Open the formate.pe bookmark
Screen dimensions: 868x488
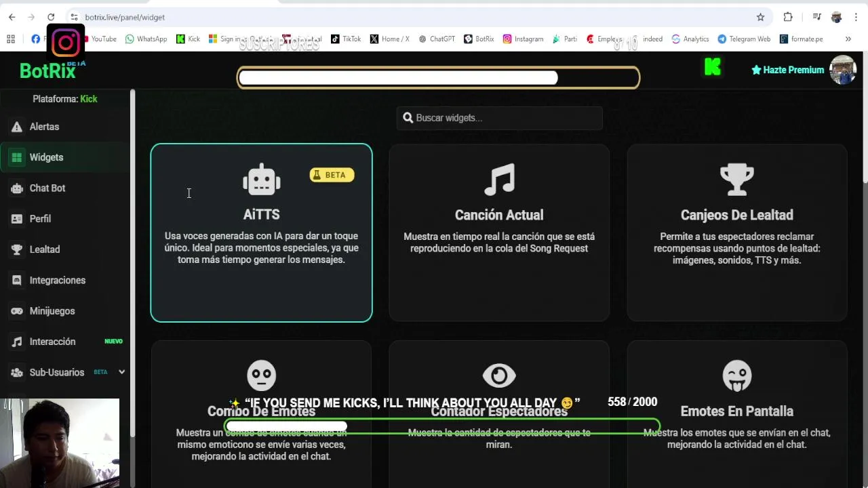801,39
